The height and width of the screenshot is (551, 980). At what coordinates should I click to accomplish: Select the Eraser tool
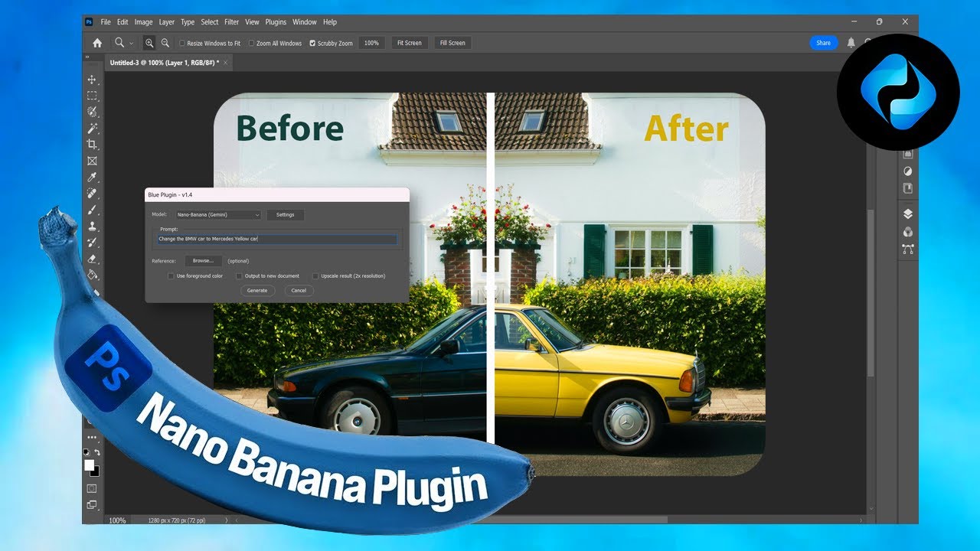click(x=92, y=258)
